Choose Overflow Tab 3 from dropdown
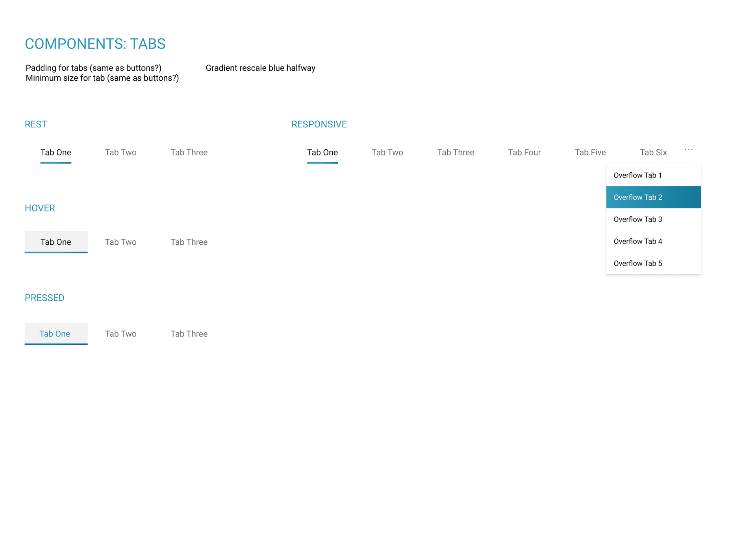The height and width of the screenshot is (537, 756). pyautogui.click(x=654, y=219)
